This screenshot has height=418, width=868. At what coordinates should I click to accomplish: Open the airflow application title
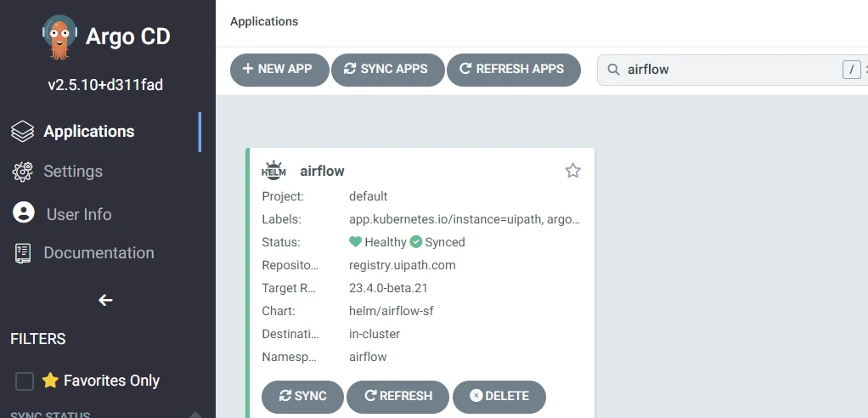pyautogui.click(x=322, y=171)
